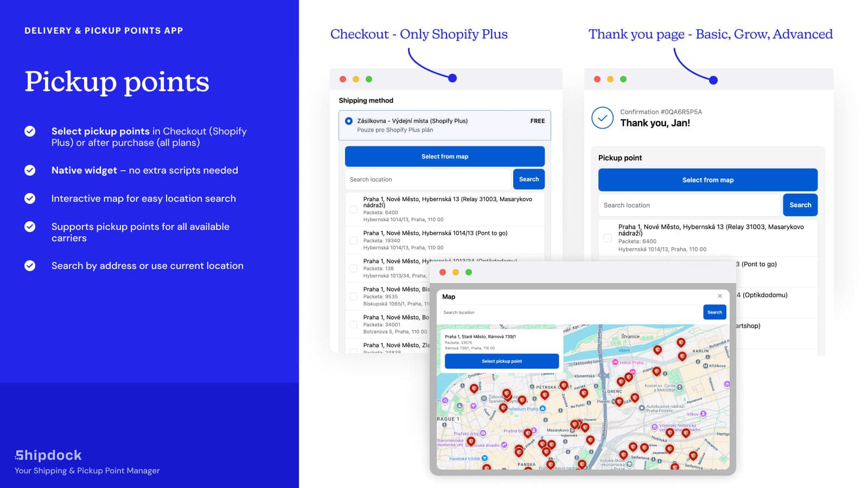The image size is (868, 488).
Task: Click the Hilton Praha pink marker on map
Action: pyautogui.click(x=615, y=362)
